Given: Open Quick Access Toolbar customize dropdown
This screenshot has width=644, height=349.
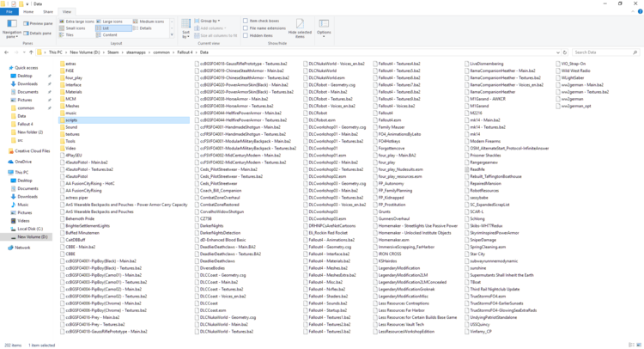Looking at the screenshot, I should [x=28, y=4].
